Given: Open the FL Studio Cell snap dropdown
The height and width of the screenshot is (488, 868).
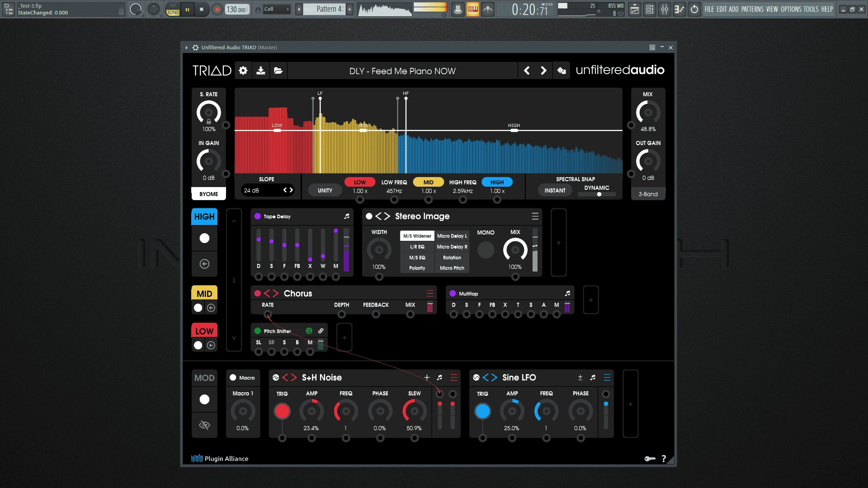Looking at the screenshot, I should [x=276, y=9].
